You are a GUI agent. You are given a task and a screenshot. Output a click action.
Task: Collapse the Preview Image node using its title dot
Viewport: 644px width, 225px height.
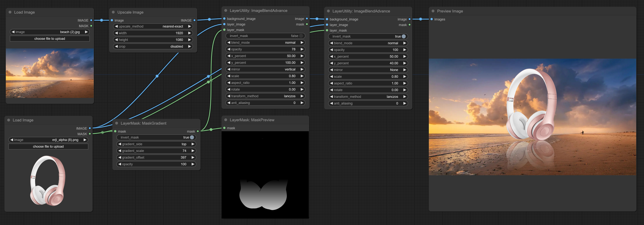pos(433,11)
